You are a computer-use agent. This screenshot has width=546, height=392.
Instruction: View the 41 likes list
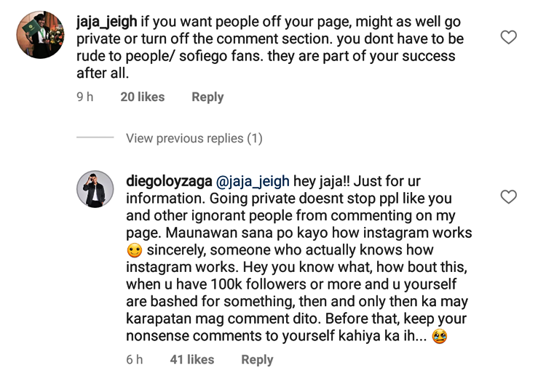pyautogui.click(x=191, y=359)
